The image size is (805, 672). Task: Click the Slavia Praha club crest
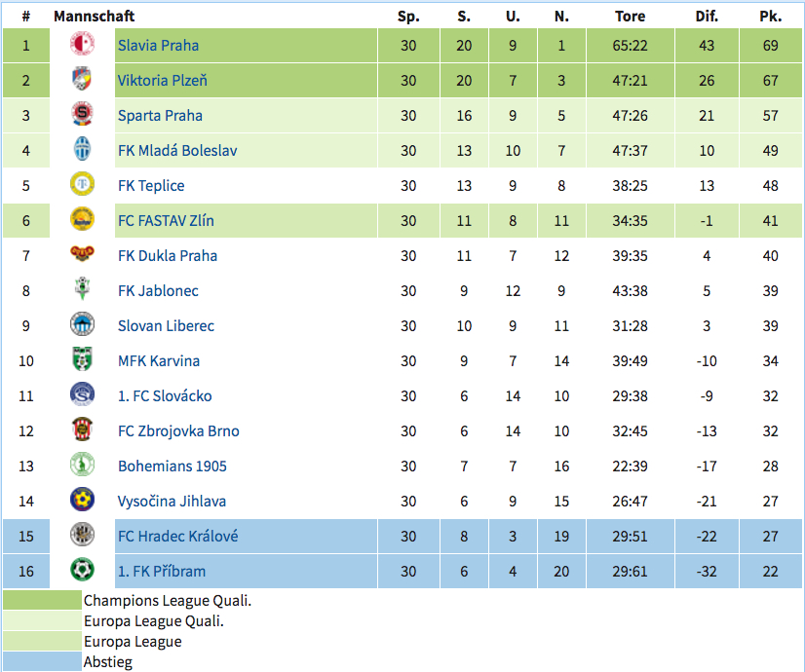pos(82,44)
